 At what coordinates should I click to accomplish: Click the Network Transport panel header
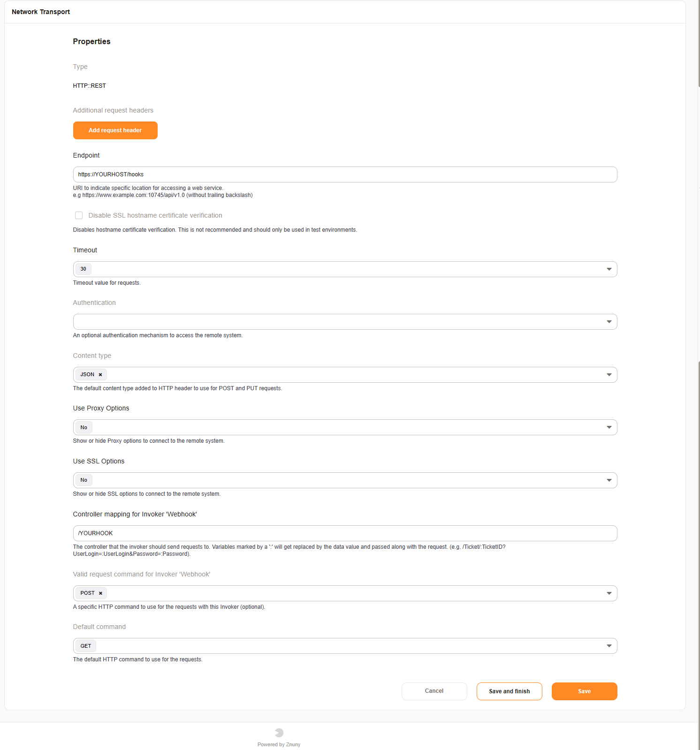coord(41,12)
